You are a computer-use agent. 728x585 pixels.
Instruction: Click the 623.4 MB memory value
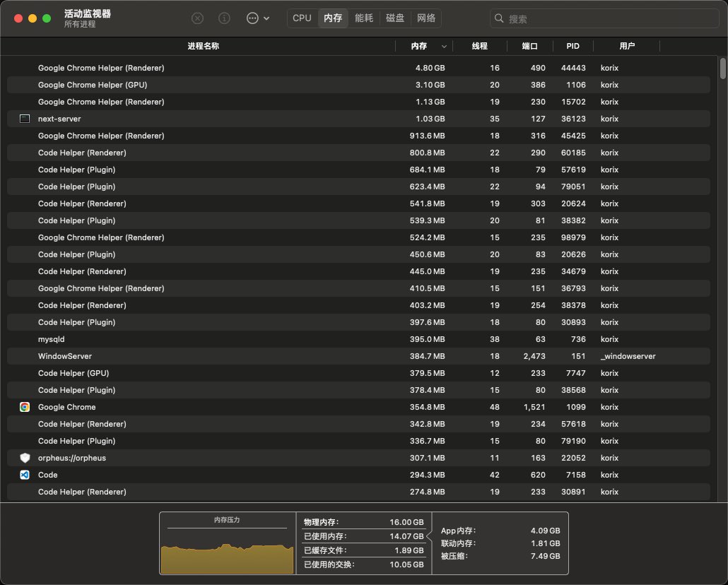427,187
